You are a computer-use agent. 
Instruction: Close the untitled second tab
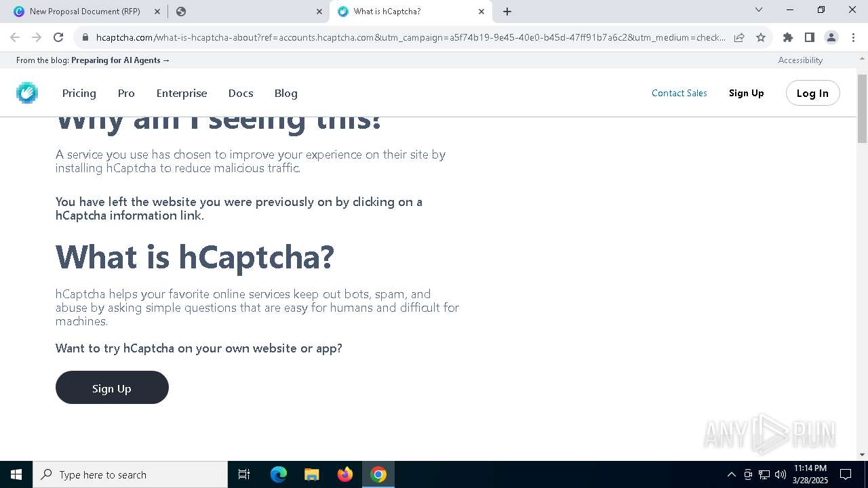point(319,12)
